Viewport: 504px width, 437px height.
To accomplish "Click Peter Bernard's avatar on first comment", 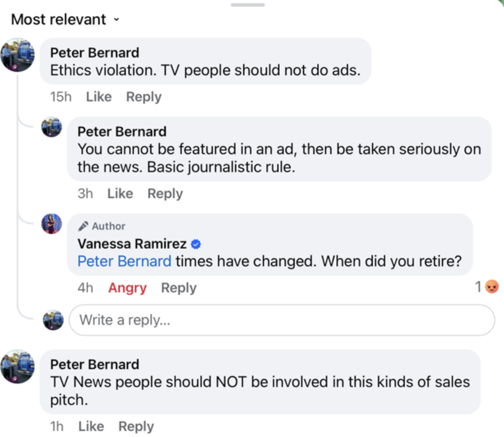I will point(18,55).
